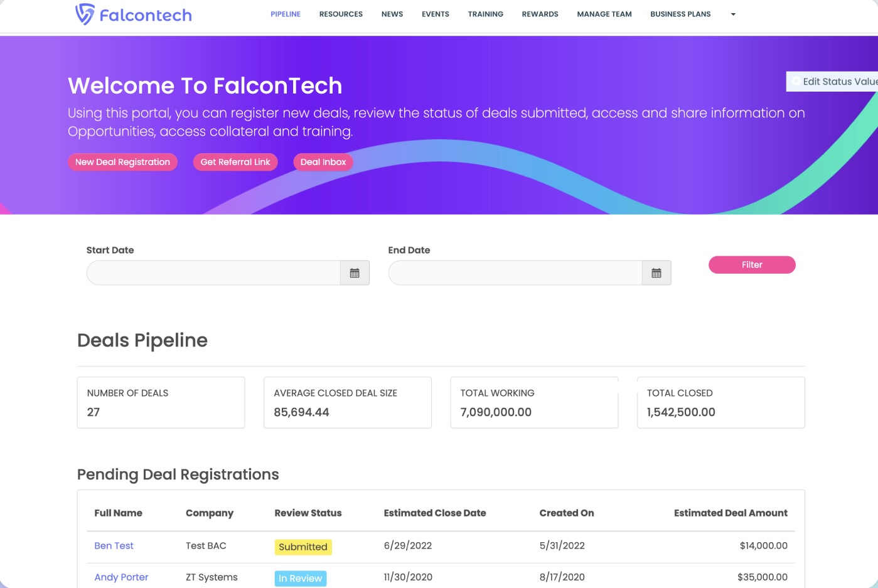
Task: Open the Training menu item
Action: (x=486, y=14)
